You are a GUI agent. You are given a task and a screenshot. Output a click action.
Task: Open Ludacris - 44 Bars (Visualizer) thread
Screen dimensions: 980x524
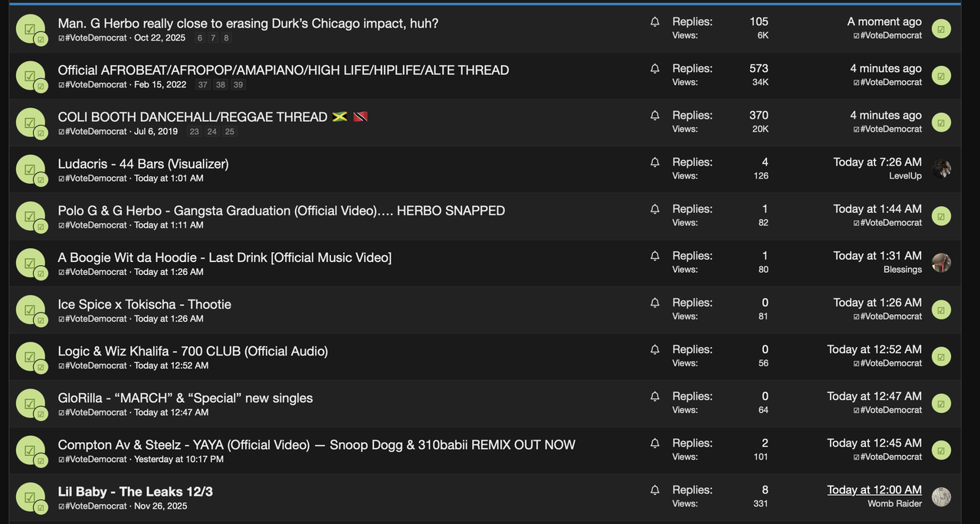[x=143, y=163]
